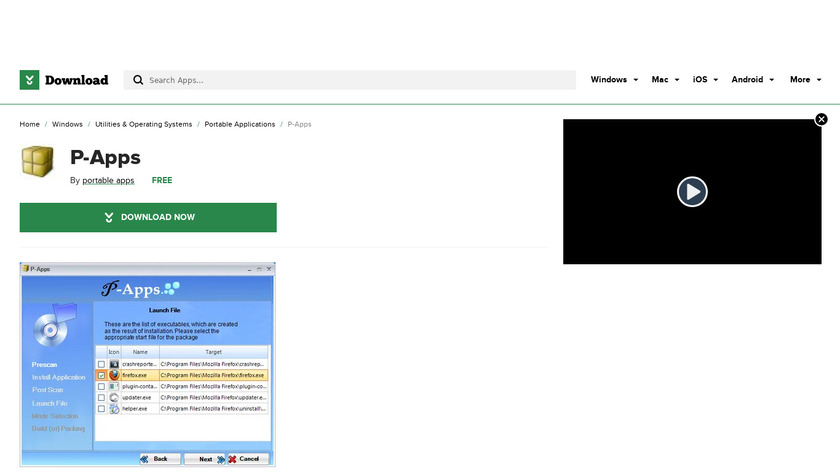The height and width of the screenshot is (472, 840).
Task: Click the P-Apps yellow box app icon
Action: pos(38,161)
